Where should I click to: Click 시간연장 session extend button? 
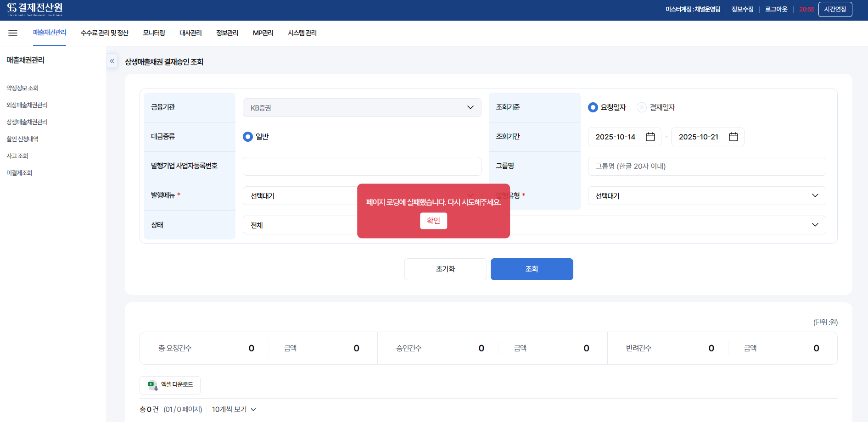835,9
